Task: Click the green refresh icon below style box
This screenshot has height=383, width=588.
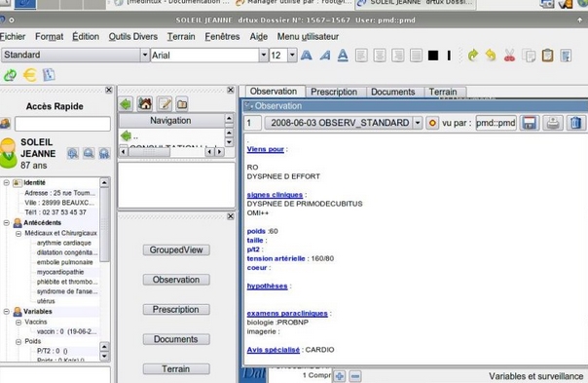Action: click(x=10, y=75)
